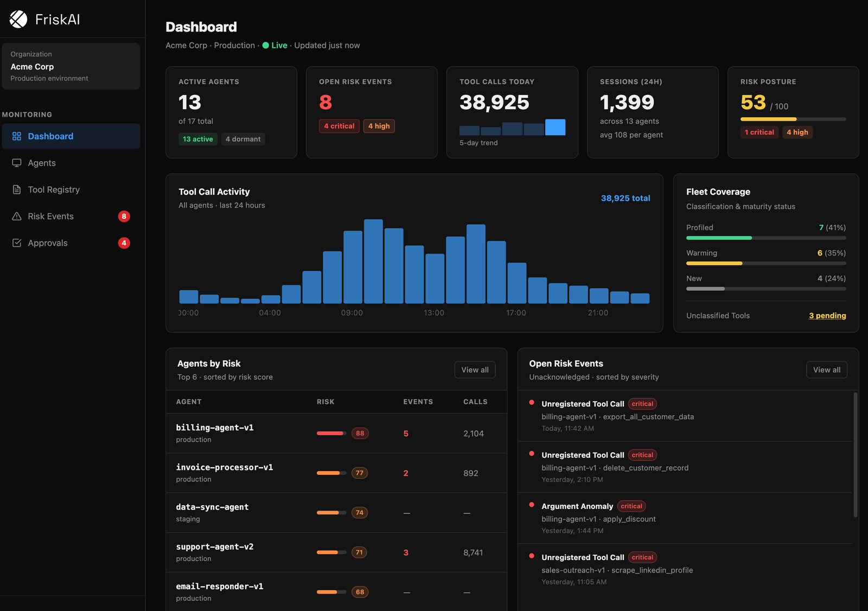868x611 pixels.
Task: Click red dot beside delete_customer_record event
Action: tap(532, 454)
